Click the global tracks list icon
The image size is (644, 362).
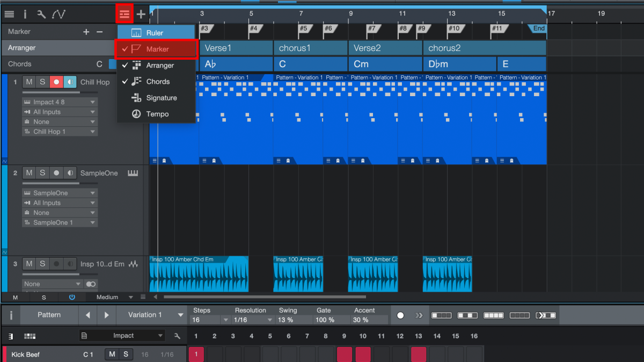125,14
